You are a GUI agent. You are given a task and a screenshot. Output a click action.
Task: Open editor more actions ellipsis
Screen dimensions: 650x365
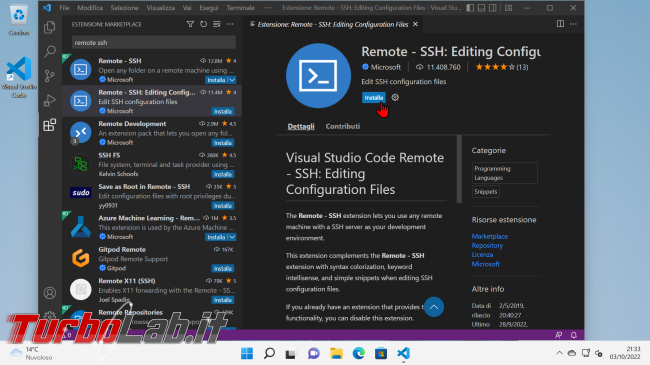click(x=573, y=24)
